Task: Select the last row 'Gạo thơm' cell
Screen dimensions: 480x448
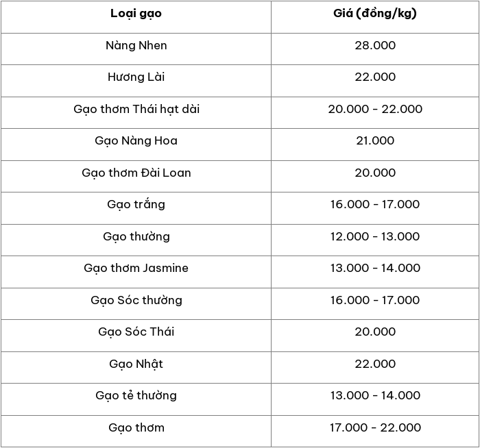Action: pyautogui.click(x=136, y=431)
